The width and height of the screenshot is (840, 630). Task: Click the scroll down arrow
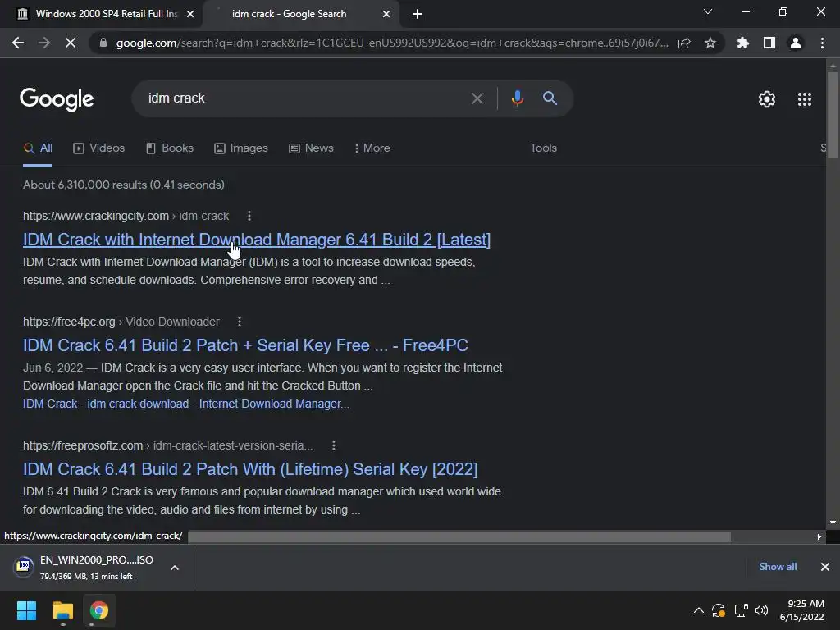click(833, 523)
